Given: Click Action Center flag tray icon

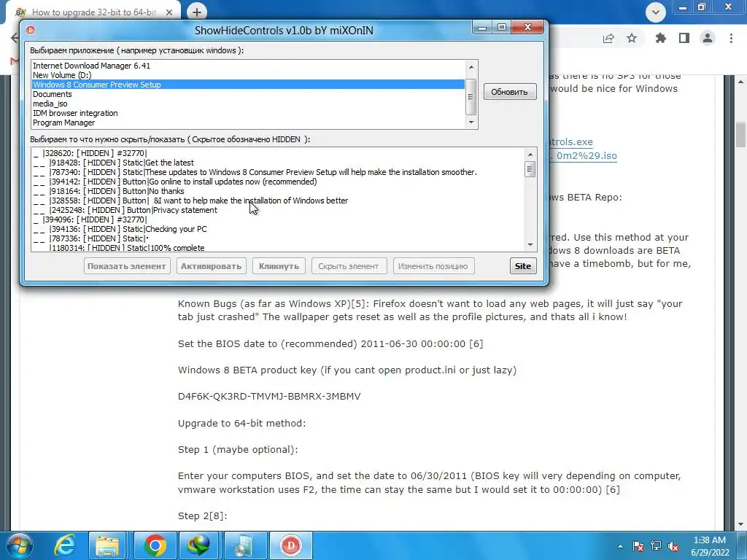Looking at the screenshot, I should [x=638, y=546].
